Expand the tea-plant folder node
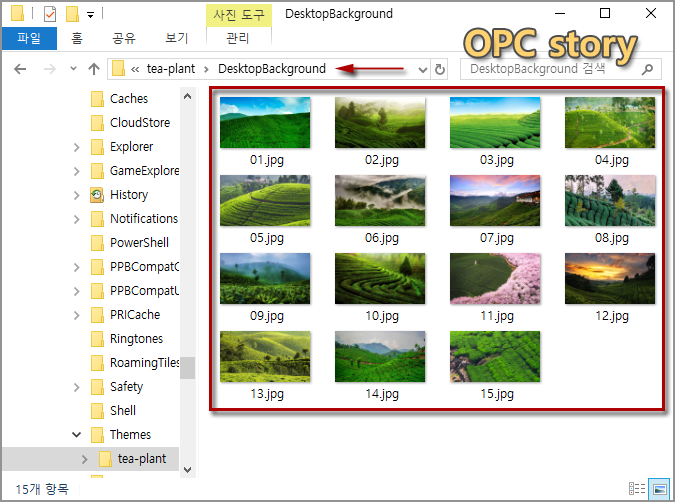The width and height of the screenshot is (675, 502). [x=84, y=459]
